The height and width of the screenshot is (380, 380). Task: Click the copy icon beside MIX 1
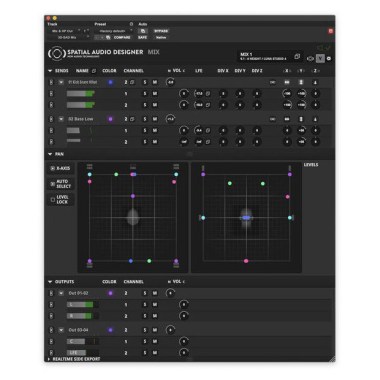[297, 57]
